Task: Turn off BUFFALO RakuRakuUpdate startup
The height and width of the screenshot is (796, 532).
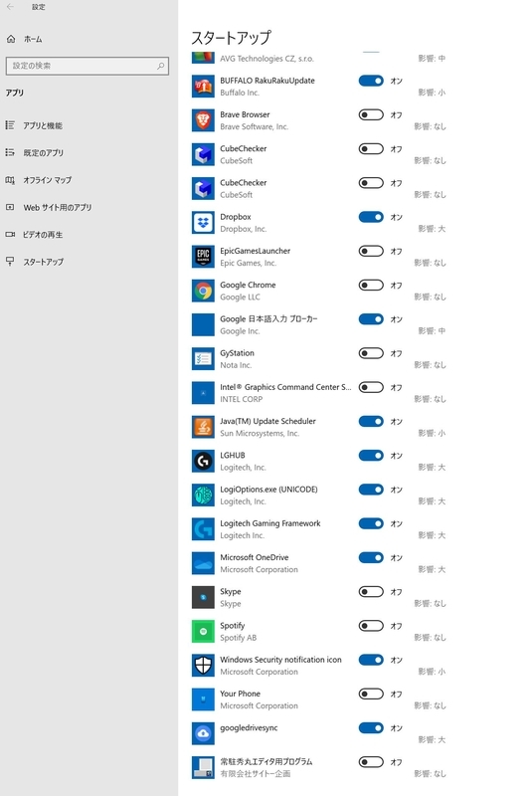Action: point(371,81)
